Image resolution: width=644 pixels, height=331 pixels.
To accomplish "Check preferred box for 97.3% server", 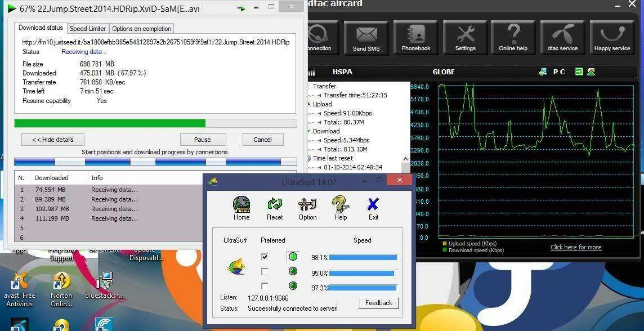I will pyautogui.click(x=265, y=286).
